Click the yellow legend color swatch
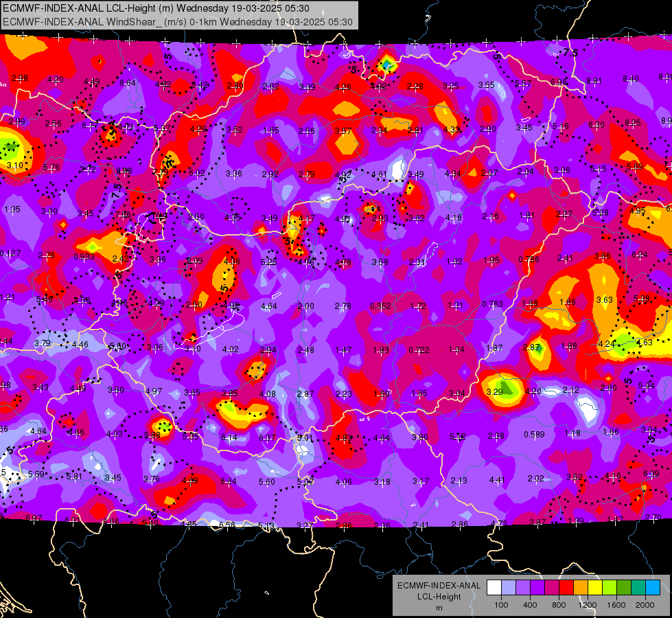 click(x=595, y=588)
